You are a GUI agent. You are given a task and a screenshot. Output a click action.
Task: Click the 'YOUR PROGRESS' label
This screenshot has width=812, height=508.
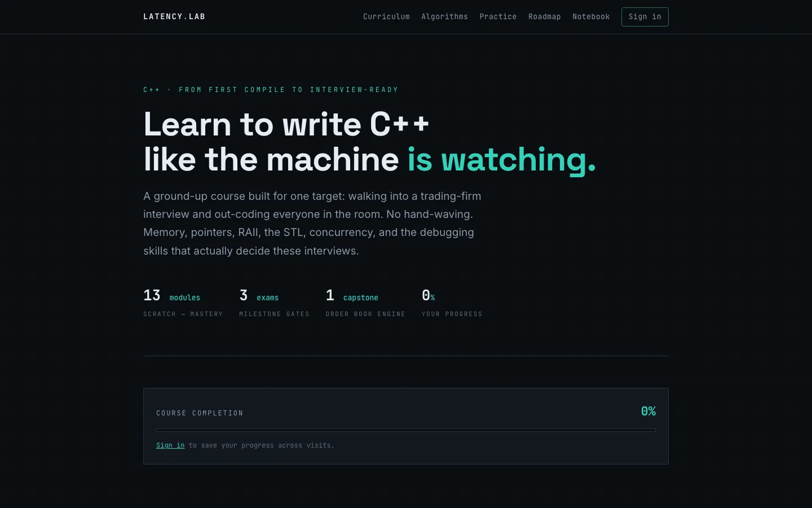point(452,314)
